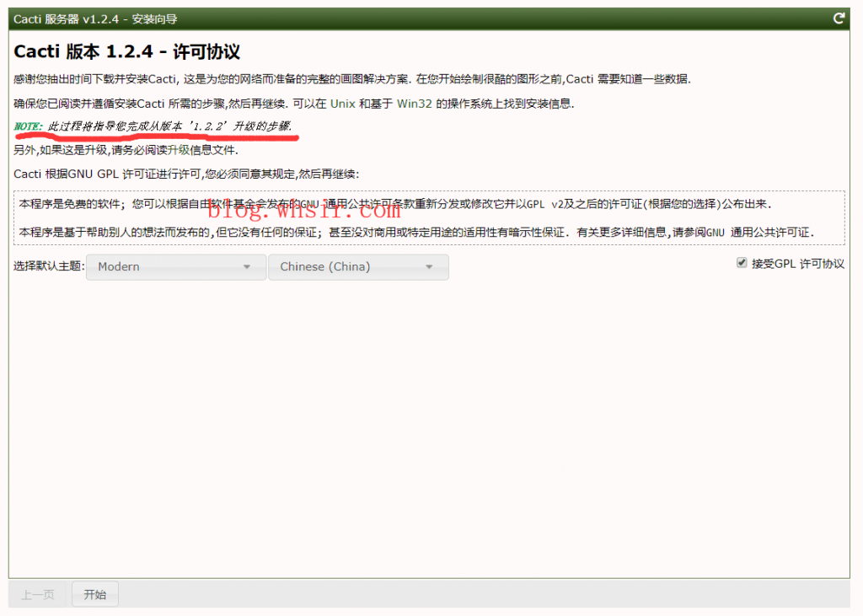863x616 pixels.
Task: Expand the Modern theme dropdown
Action: click(x=176, y=267)
